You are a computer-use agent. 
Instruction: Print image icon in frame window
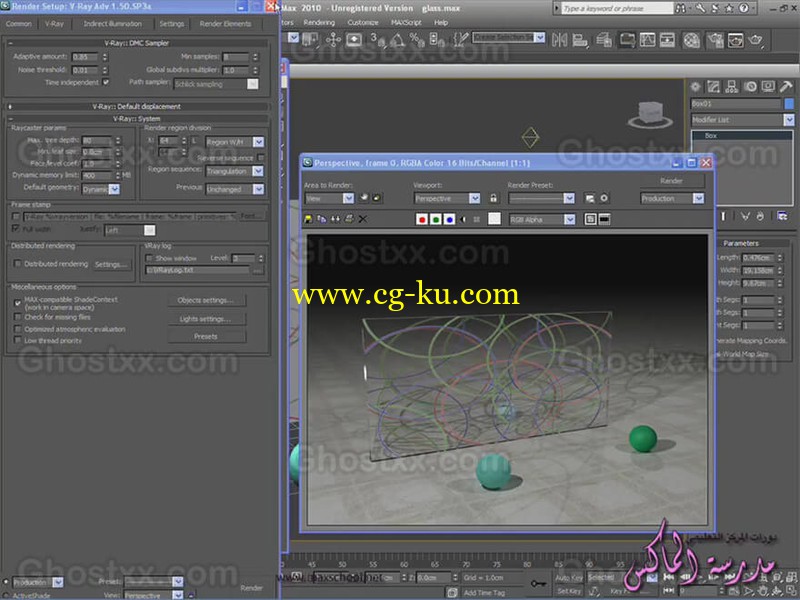coord(349,219)
